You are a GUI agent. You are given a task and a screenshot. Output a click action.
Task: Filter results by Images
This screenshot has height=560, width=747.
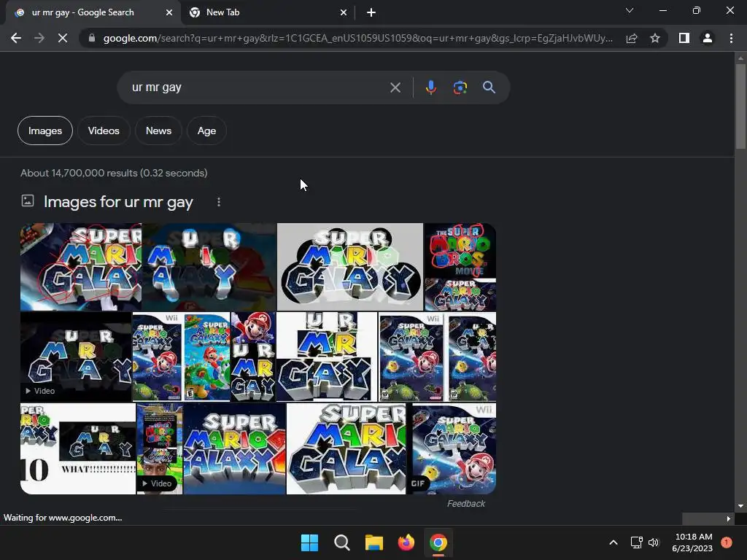(45, 131)
